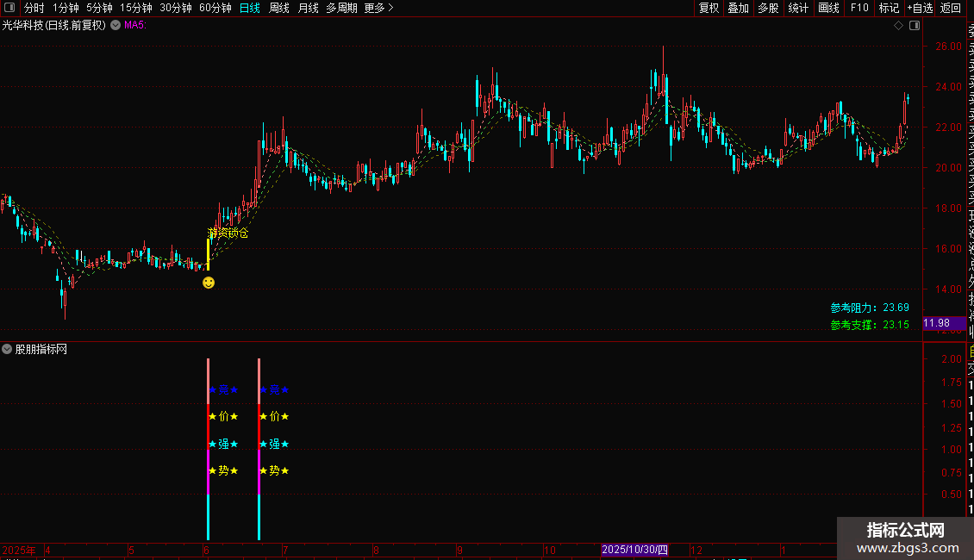The width and height of the screenshot is (974, 560).
Task: Click the 11.98 price tag on axis
Action: 944,323
